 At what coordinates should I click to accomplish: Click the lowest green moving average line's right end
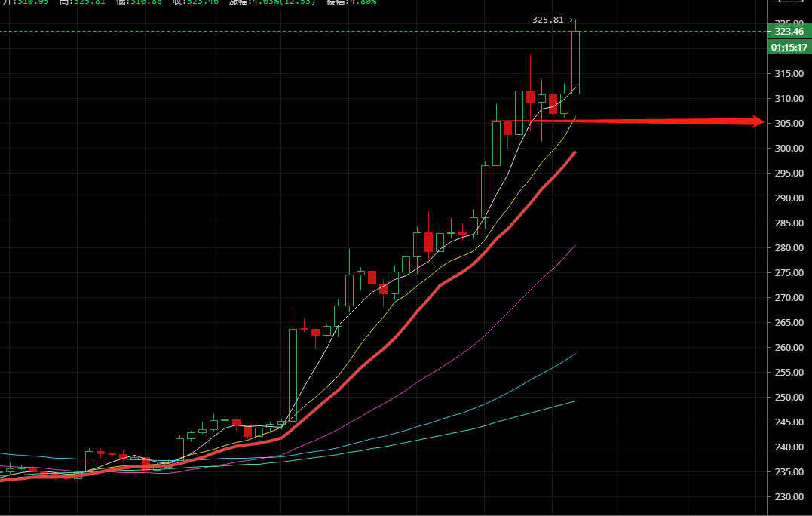pos(575,401)
